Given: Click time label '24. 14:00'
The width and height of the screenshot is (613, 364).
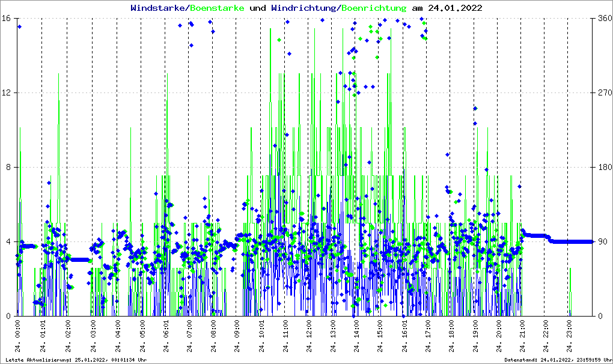Looking at the screenshot, I should coord(356,336).
